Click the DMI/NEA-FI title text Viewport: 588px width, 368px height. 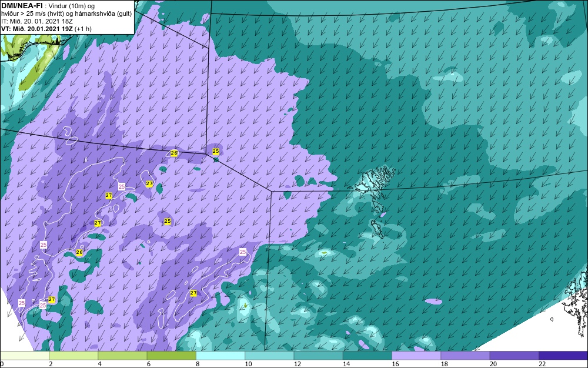point(22,6)
